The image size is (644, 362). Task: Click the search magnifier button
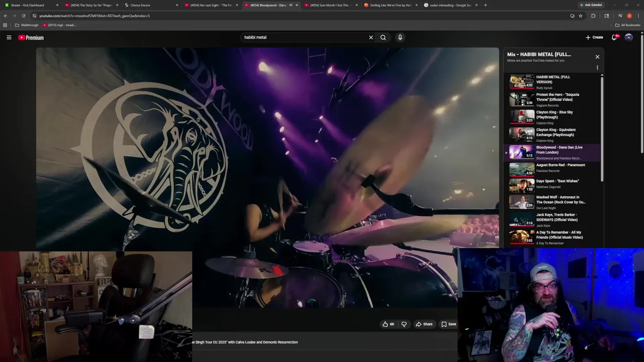click(x=383, y=37)
